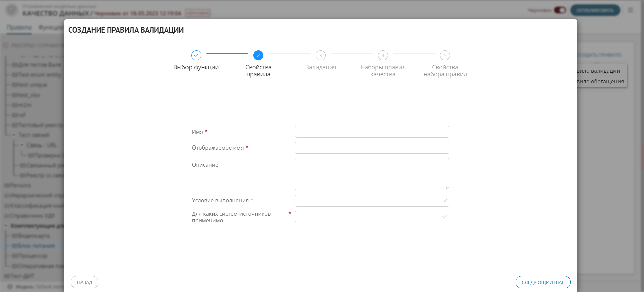Click the step 3 circle in the wizard

(x=320, y=55)
